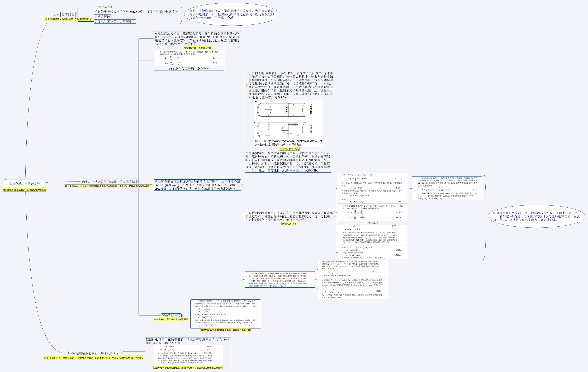Collapse 确定动电耦合系数和渗透率的实验方法 branch
The height and width of the screenshot is (372, 588).
coord(138,182)
